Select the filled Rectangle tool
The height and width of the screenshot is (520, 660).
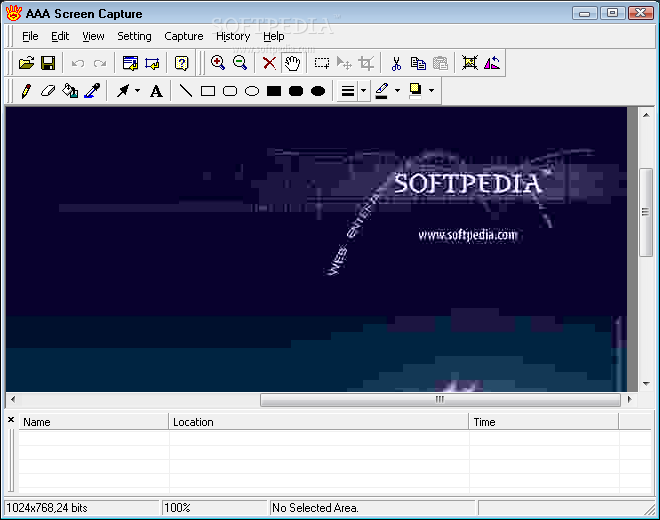click(x=274, y=91)
